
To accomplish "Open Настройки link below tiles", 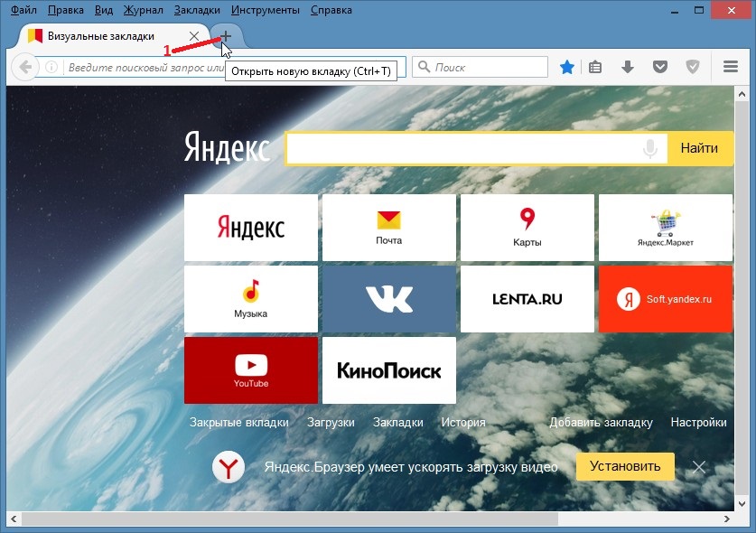I will pyautogui.click(x=698, y=423).
